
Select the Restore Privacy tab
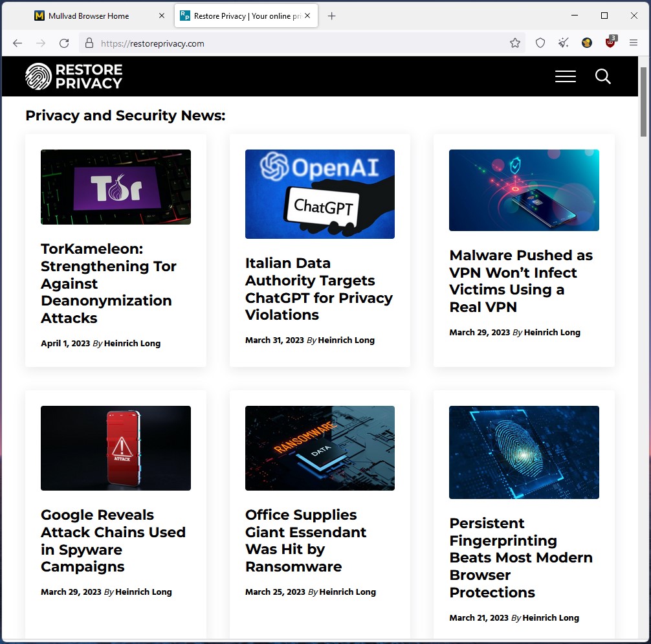pyautogui.click(x=246, y=16)
